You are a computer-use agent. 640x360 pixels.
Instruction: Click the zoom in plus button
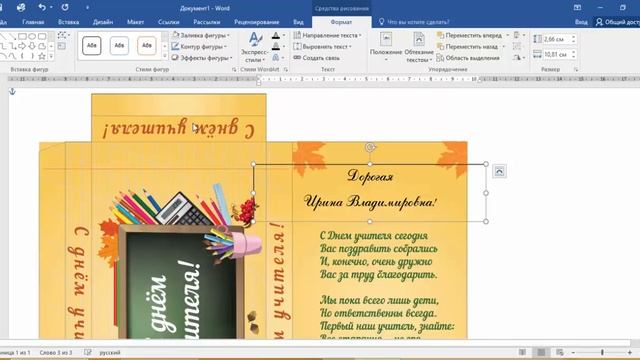click(630, 352)
